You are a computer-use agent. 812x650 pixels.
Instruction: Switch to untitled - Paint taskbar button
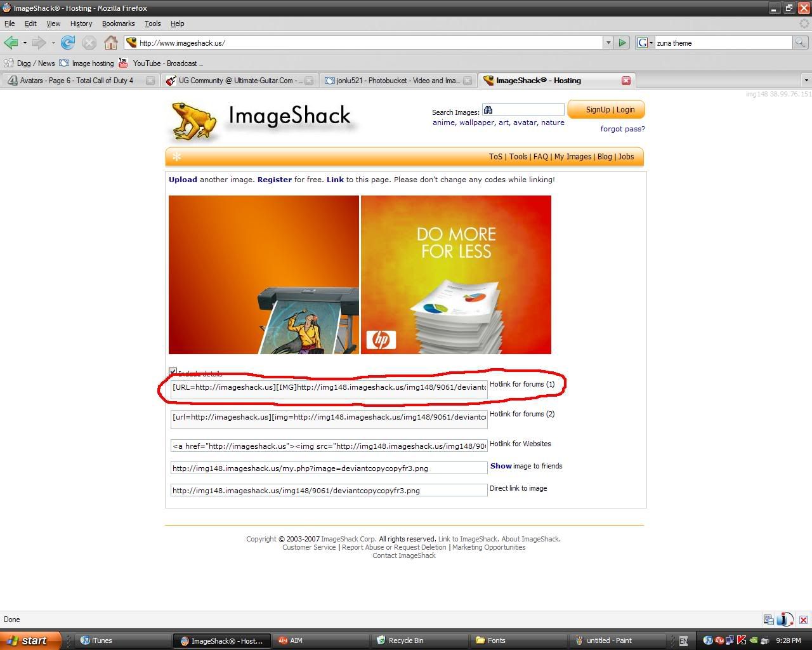[617, 640]
